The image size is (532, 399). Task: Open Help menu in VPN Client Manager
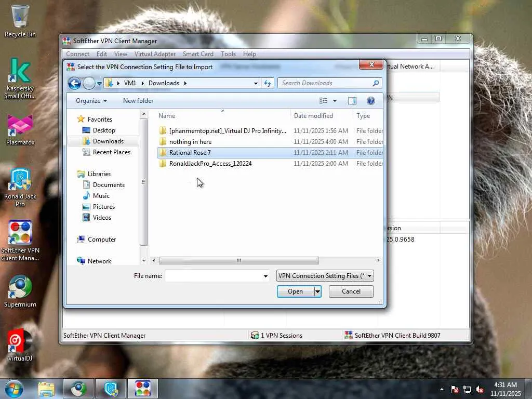click(x=249, y=54)
